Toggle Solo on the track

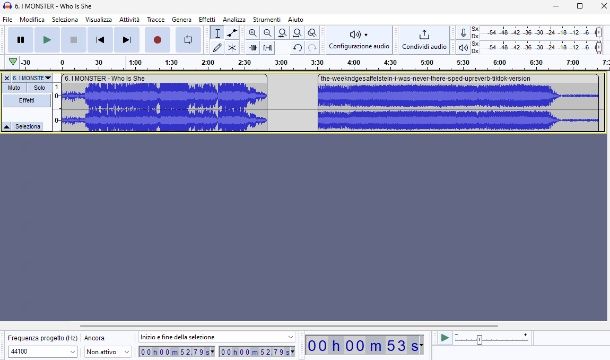39,88
